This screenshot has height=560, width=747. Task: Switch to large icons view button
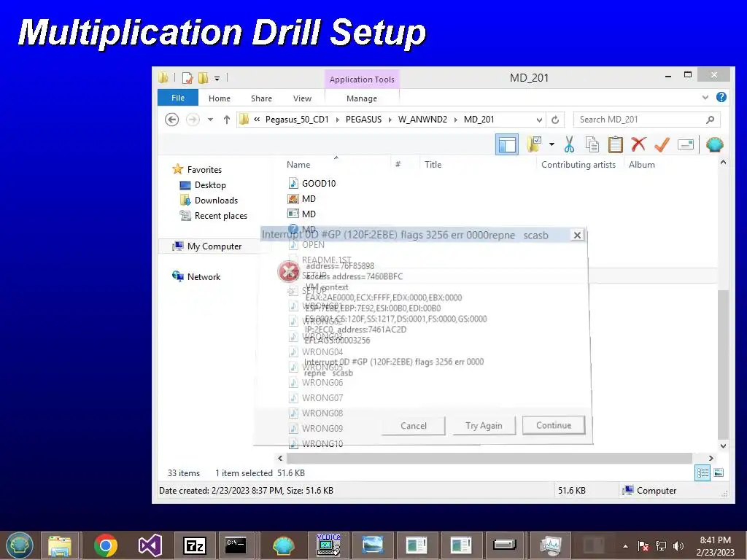point(719,472)
